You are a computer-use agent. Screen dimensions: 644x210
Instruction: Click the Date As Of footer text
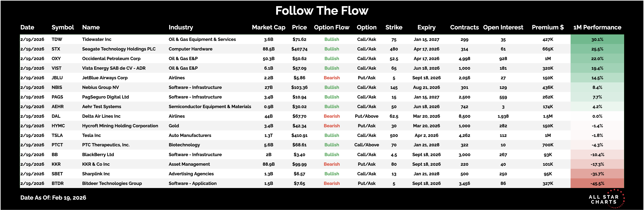click(53, 198)
